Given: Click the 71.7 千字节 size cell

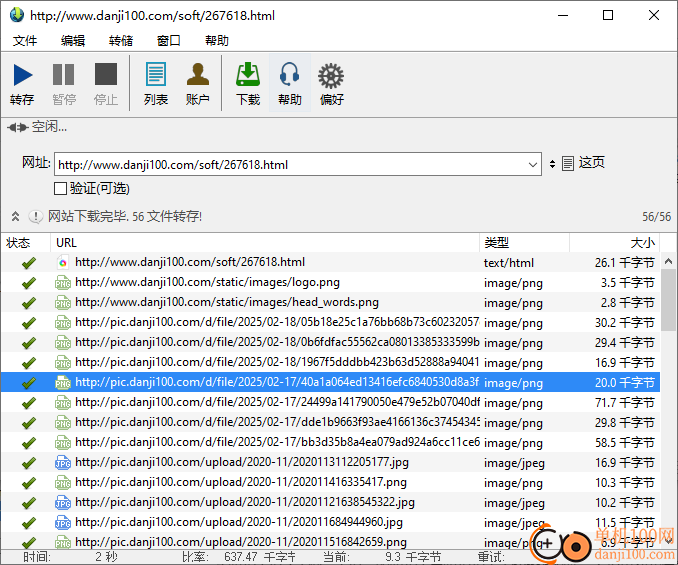Looking at the screenshot, I should [624, 403].
